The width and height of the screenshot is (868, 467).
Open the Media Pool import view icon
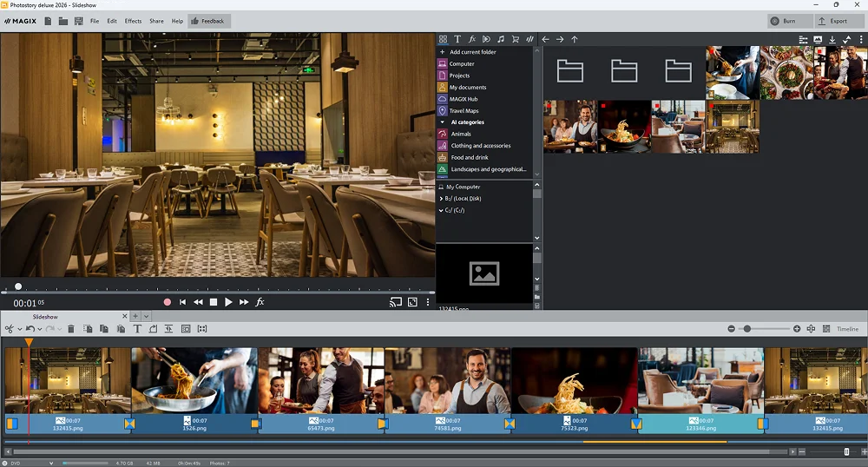(x=443, y=39)
